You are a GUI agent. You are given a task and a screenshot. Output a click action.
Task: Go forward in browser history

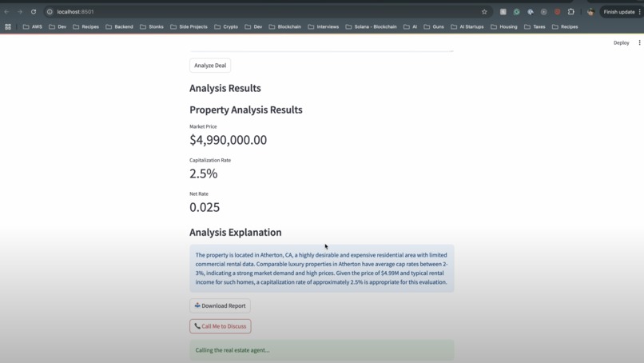[20, 12]
